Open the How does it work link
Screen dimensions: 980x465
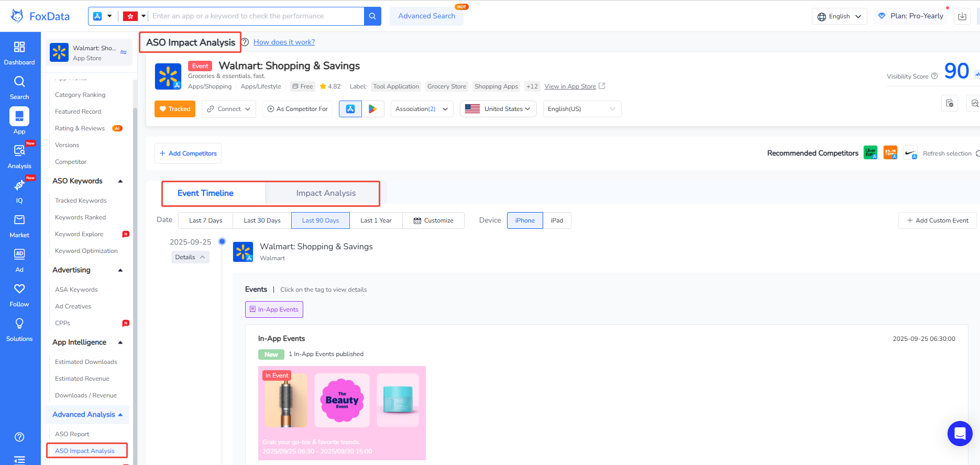(284, 42)
